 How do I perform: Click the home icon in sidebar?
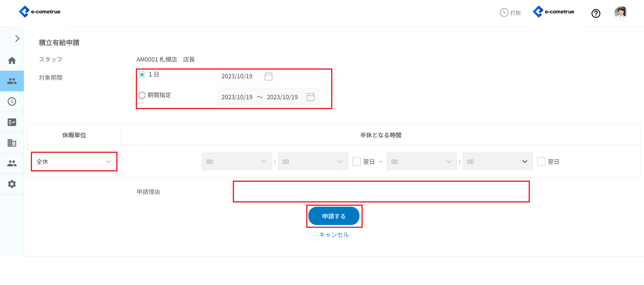coord(12,60)
